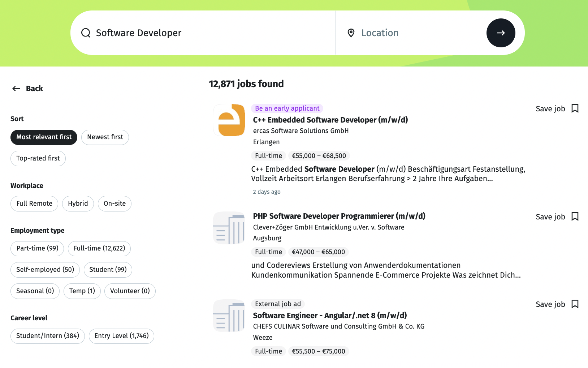Click the search magnifier icon

86,33
